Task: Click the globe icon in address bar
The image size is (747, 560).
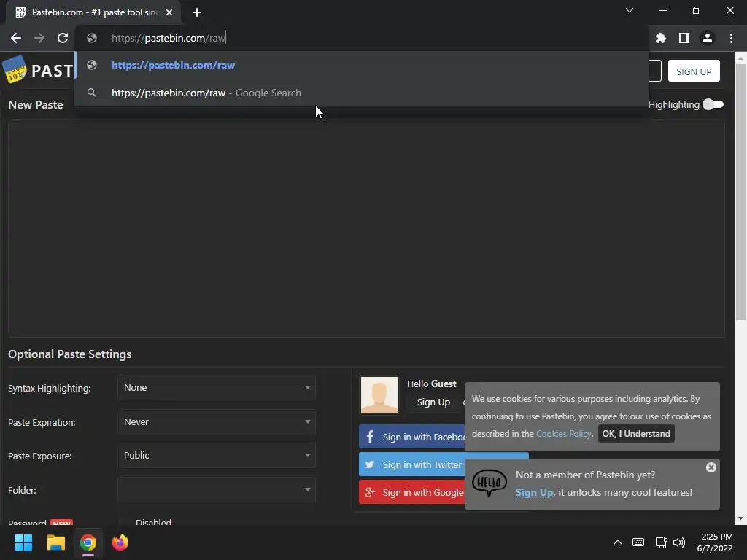Action: point(92,38)
